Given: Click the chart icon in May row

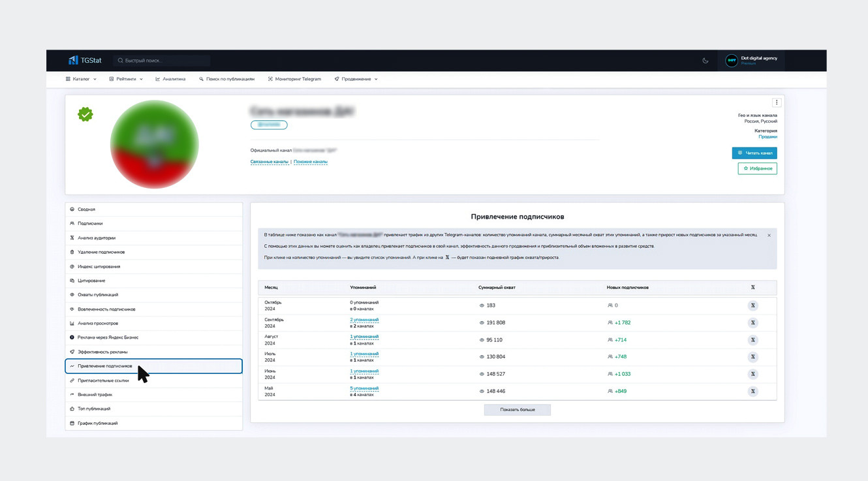Looking at the screenshot, I should [x=752, y=391].
